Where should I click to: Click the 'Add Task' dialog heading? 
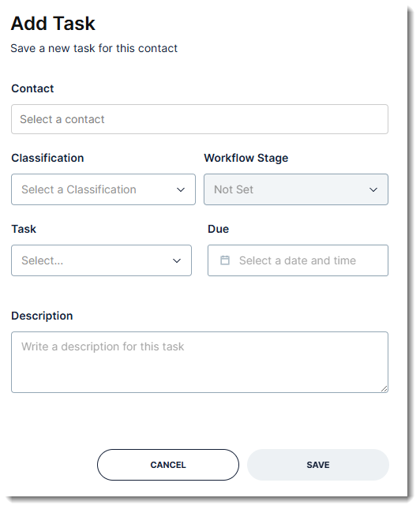[x=53, y=24]
